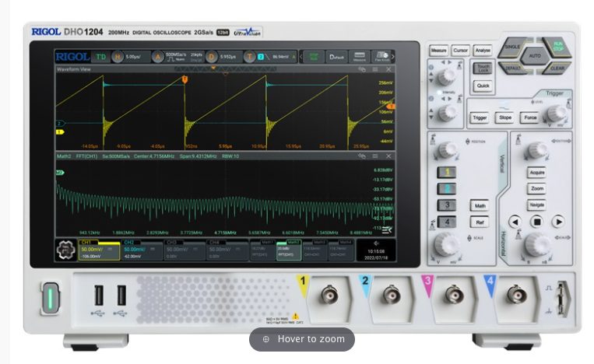
Task: Tap the D delay icon on screen
Action: click(x=211, y=57)
